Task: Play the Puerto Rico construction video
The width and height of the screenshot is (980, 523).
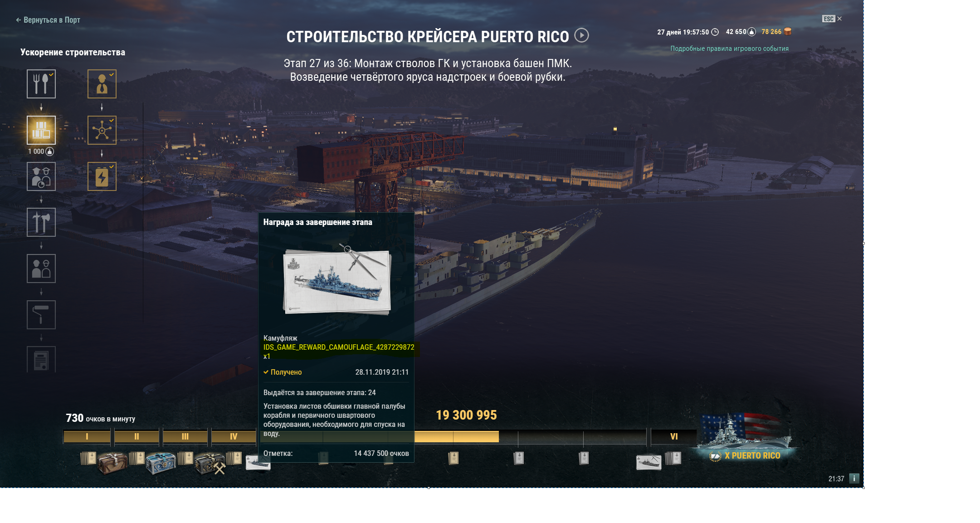Action: [582, 35]
